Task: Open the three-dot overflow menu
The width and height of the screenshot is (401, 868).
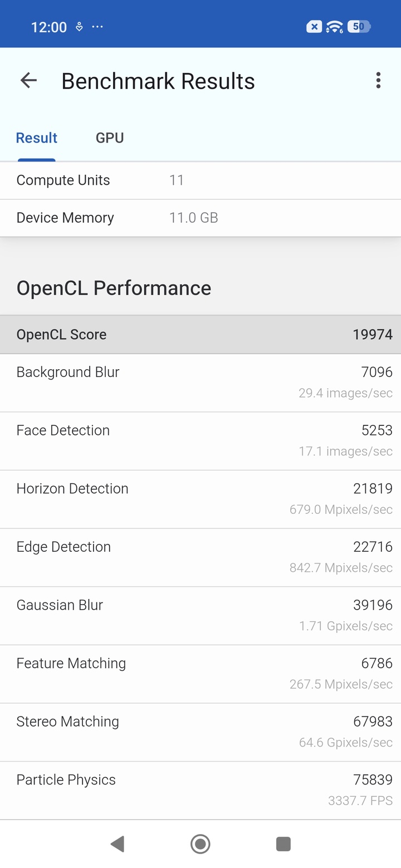Action: coord(378,81)
